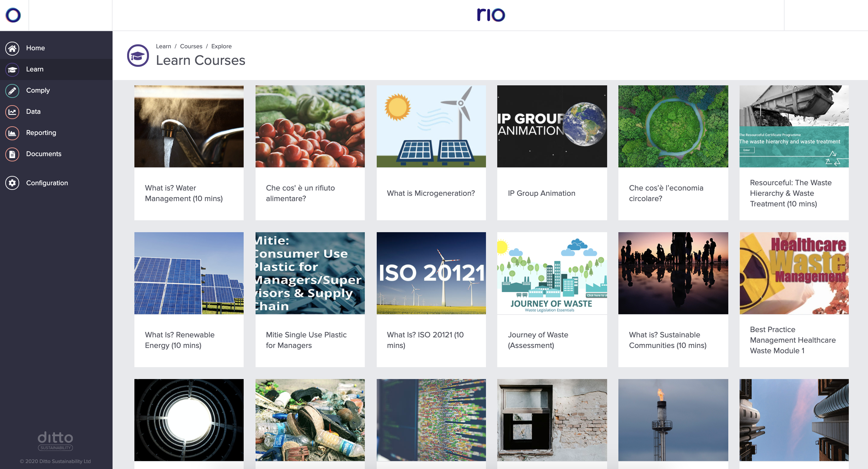Click the ditto sustainability footer logo
Image resolution: width=868 pixels, height=469 pixels.
pyautogui.click(x=55, y=441)
